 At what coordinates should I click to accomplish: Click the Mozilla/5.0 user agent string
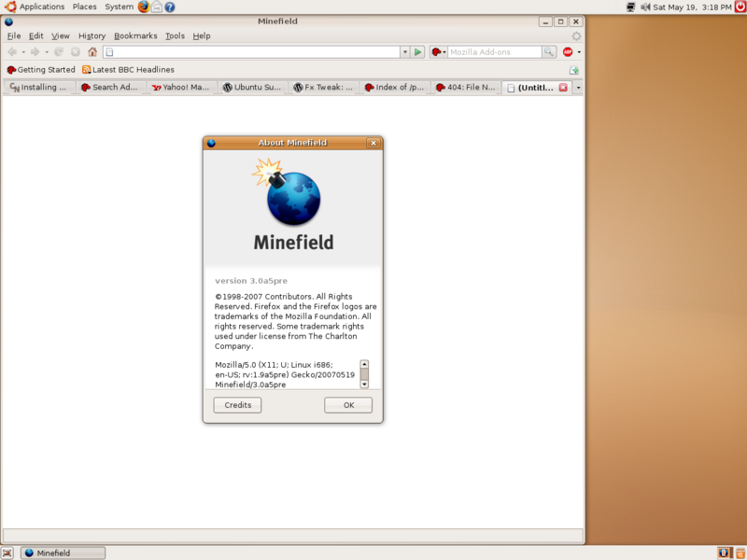point(285,375)
